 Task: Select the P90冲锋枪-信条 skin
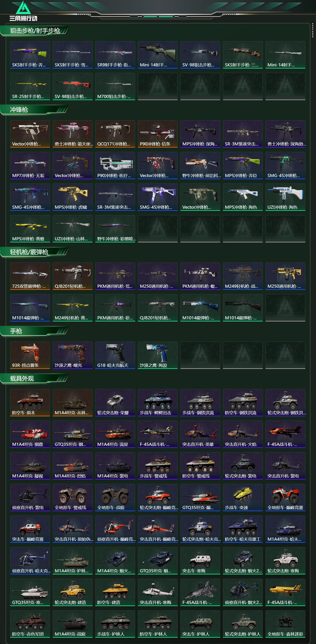click(x=158, y=134)
